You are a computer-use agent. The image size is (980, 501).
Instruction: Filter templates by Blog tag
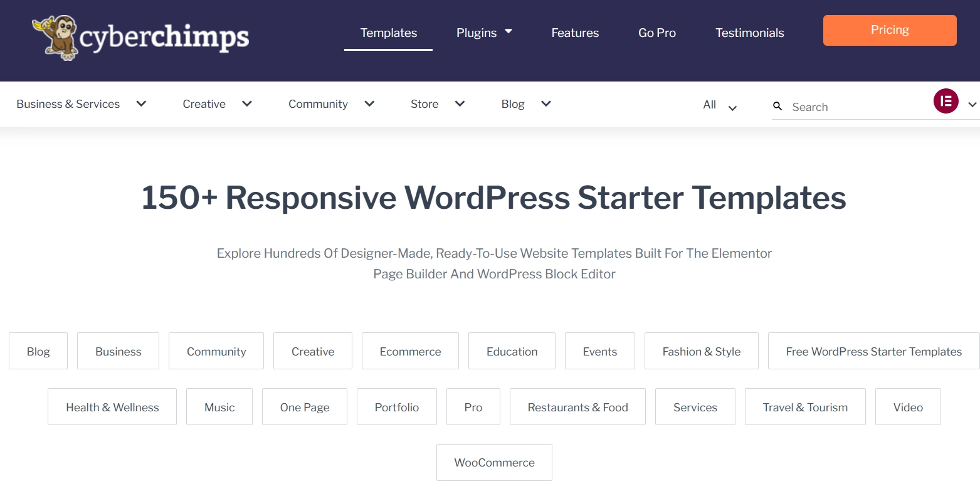(38, 351)
